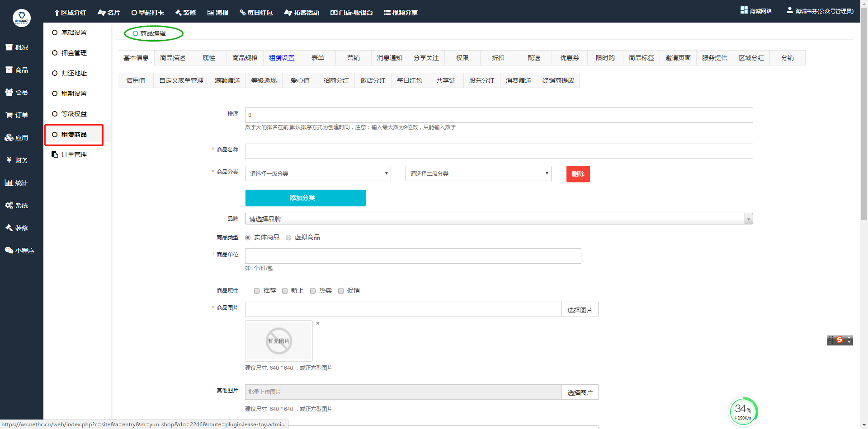Click the shop logo icon at top left
The height and width of the screenshot is (429, 868).
pos(21,18)
